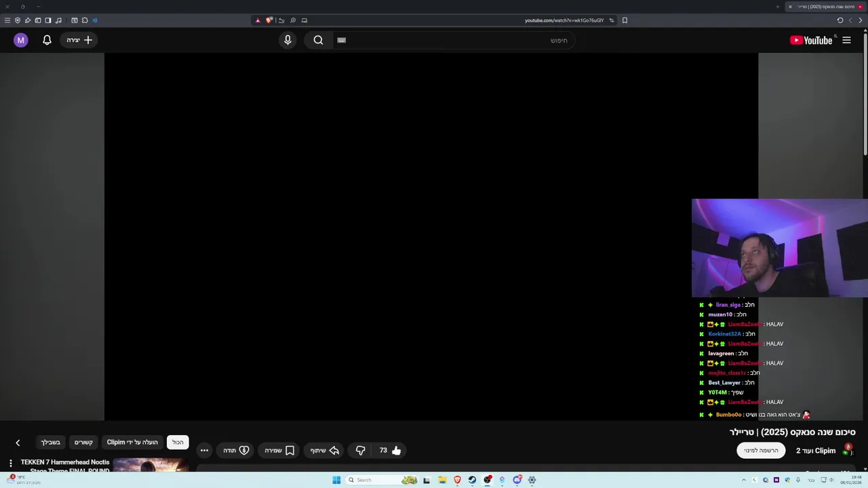Screen dimensions: 868x488
Task: Open a new browser tab
Action: tap(778, 7)
